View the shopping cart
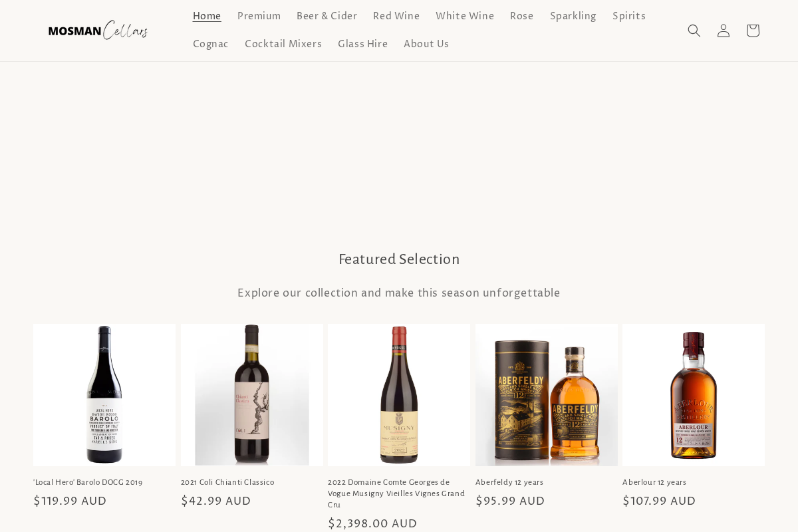This screenshot has width=798, height=532. click(x=752, y=31)
